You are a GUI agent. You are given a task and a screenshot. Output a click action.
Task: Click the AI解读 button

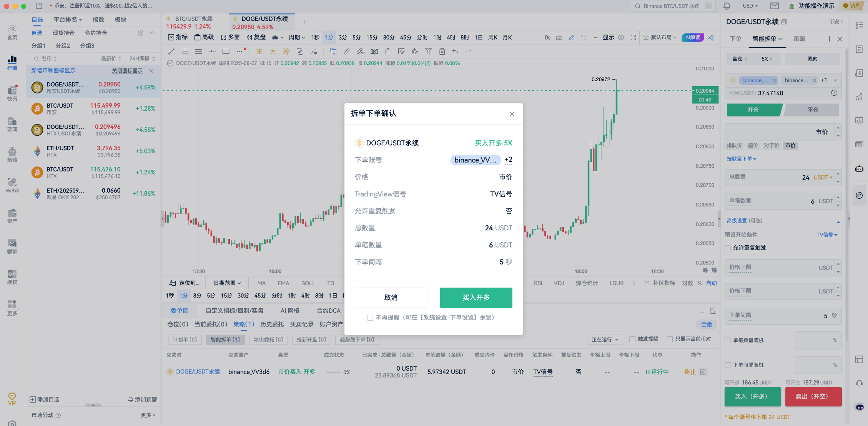click(x=693, y=37)
